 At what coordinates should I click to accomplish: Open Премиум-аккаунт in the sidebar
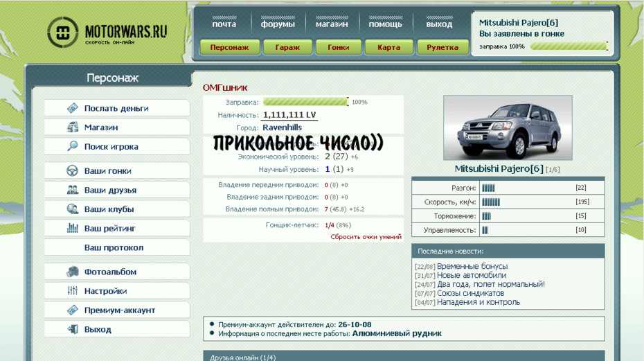tap(117, 310)
